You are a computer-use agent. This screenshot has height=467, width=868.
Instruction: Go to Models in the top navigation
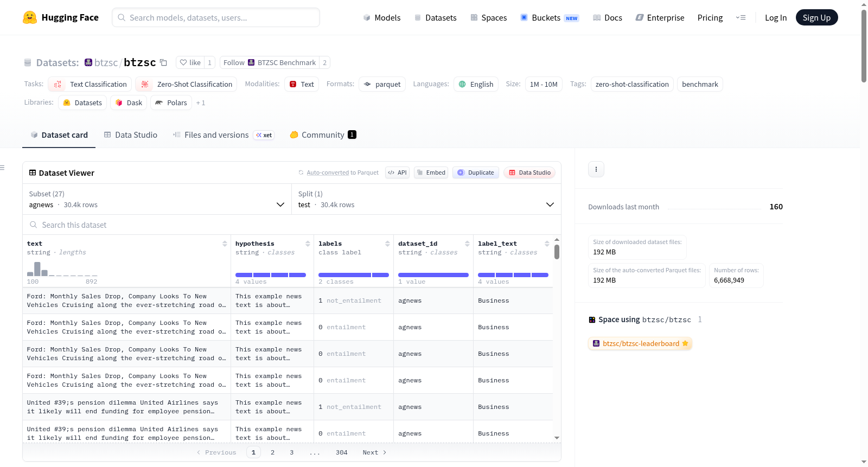[382, 17]
